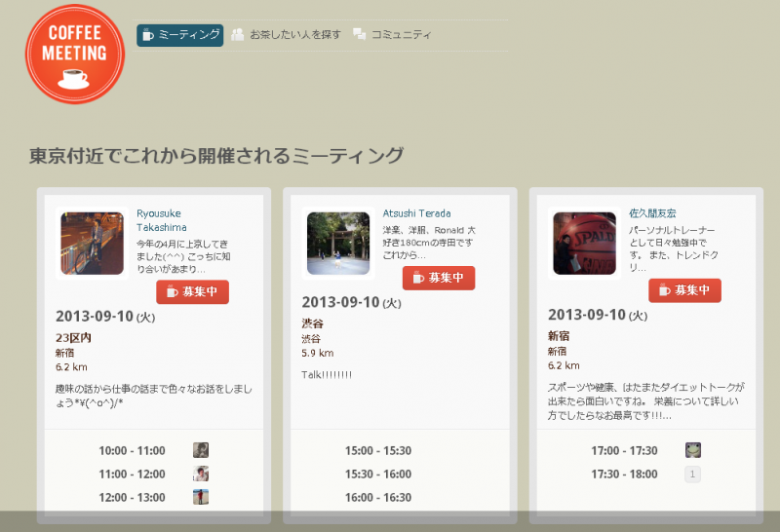Click the avatar icon beside 11:00 - 12:00

[201, 474]
